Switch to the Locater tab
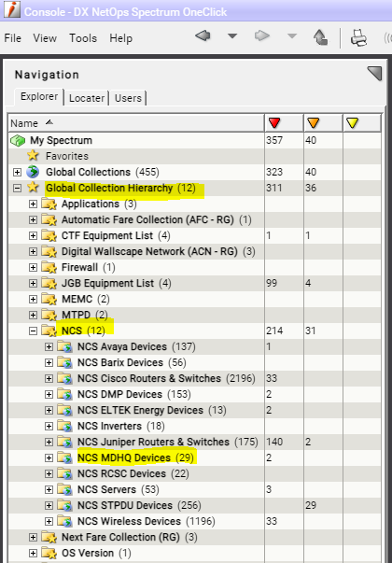 coord(87,98)
